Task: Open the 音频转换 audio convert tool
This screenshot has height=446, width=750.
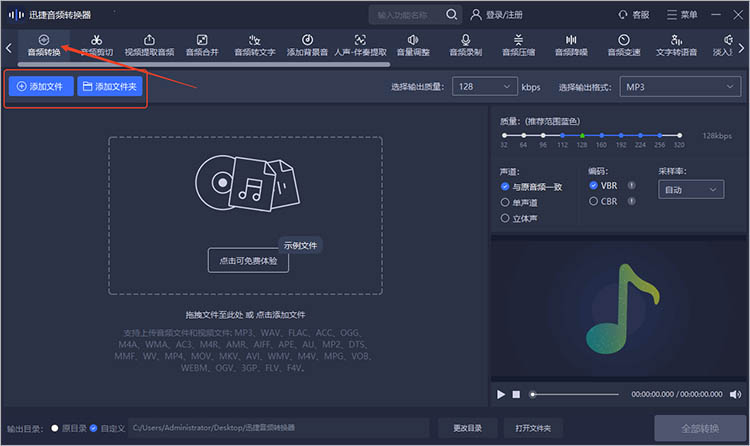Action: (x=44, y=45)
